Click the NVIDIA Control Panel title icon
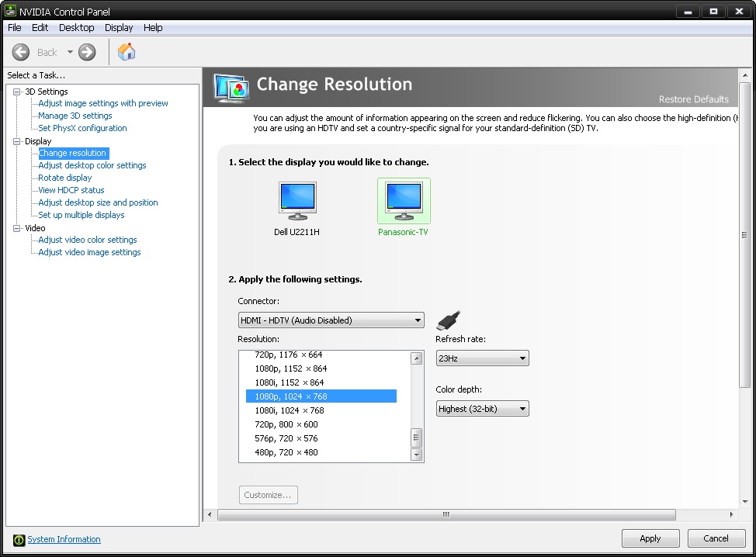Viewport: 756px width, 557px height. coord(10,11)
